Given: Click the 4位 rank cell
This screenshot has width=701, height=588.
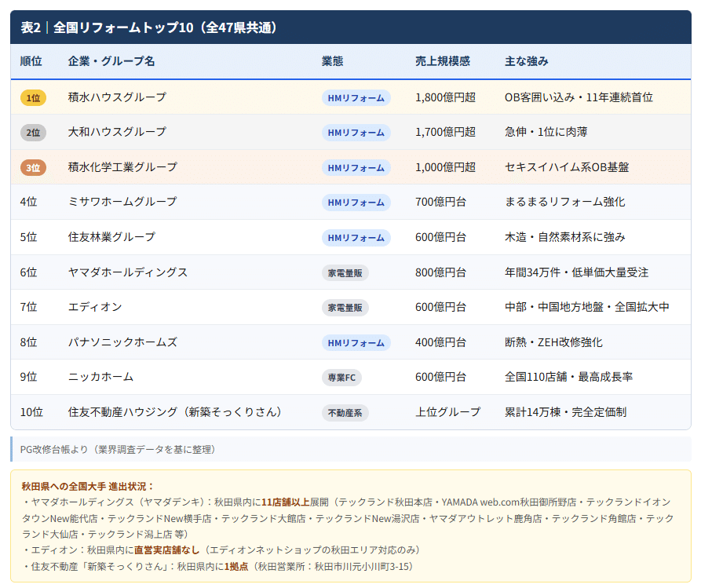Looking at the screenshot, I should [x=28, y=202].
